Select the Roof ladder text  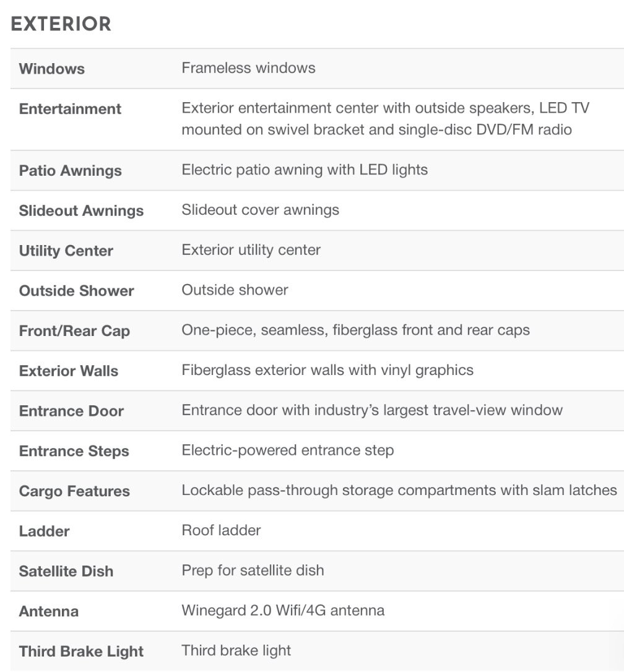pos(221,530)
